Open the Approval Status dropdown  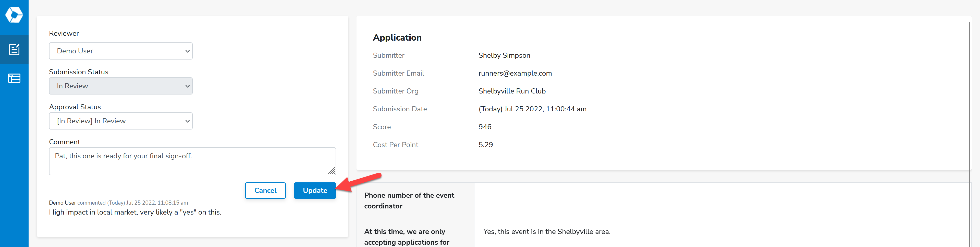pyautogui.click(x=121, y=121)
